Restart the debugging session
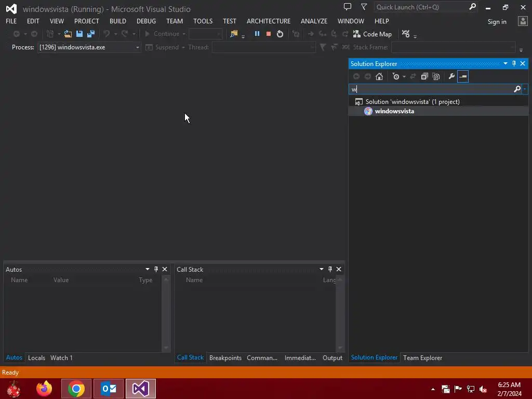This screenshot has width=532, height=399. [280, 34]
